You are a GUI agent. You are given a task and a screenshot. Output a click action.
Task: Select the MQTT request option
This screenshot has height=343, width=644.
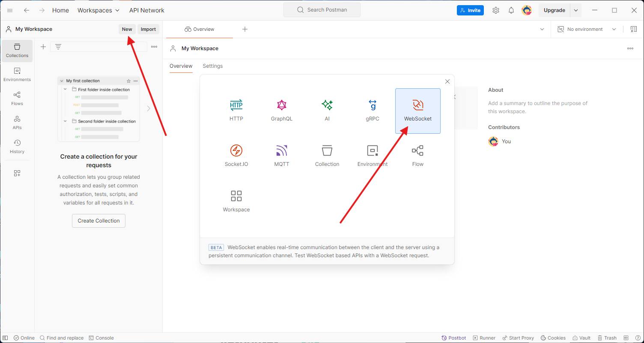tap(281, 151)
